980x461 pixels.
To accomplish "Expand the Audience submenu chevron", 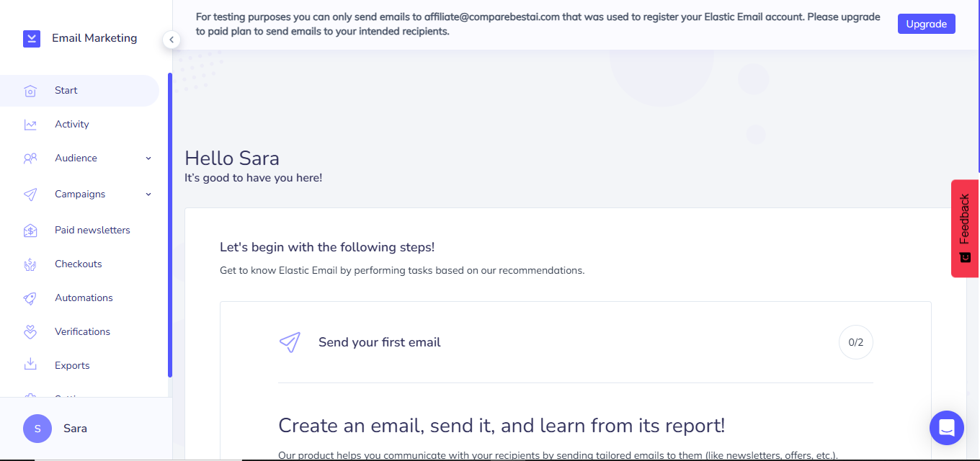I will tap(148, 158).
